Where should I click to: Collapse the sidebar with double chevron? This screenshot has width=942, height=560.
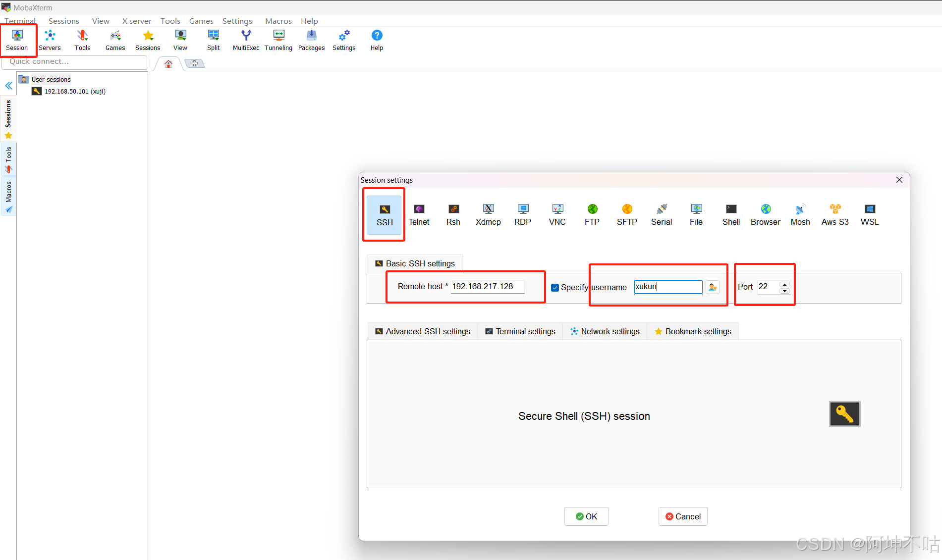pyautogui.click(x=9, y=86)
